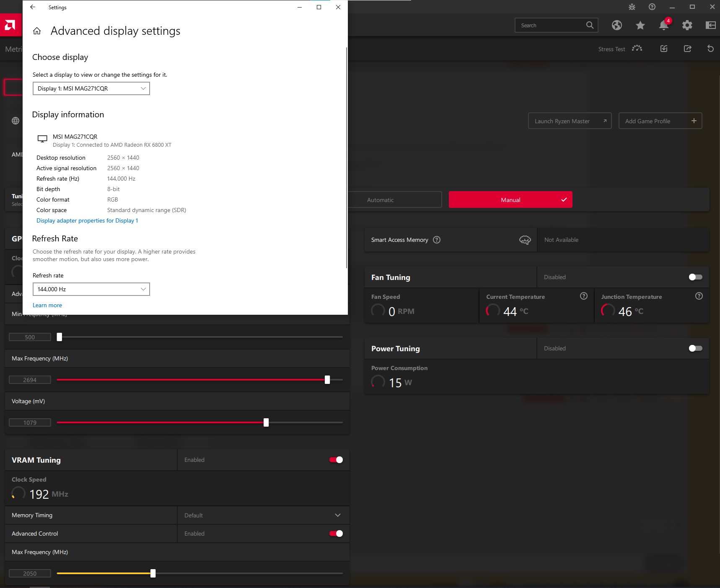Click the AMD logo icon
Screen dimensions: 720x588
10,25
